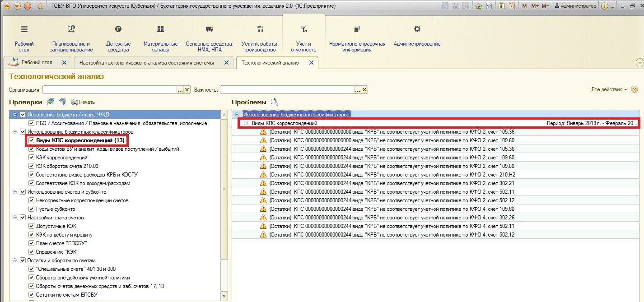Click the uncheck all boxes icon next to Проверки
Screen dimensions: 644x302
click(x=62, y=102)
